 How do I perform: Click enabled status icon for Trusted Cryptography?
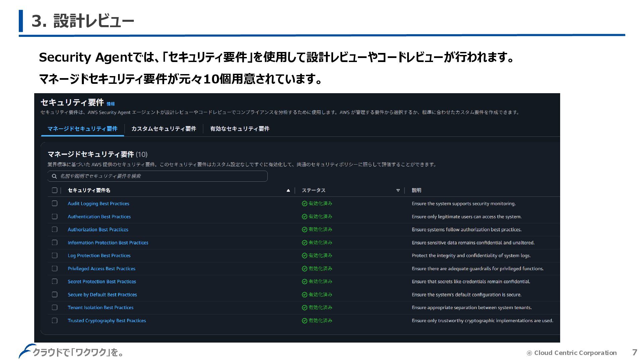click(x=305, y=320)
